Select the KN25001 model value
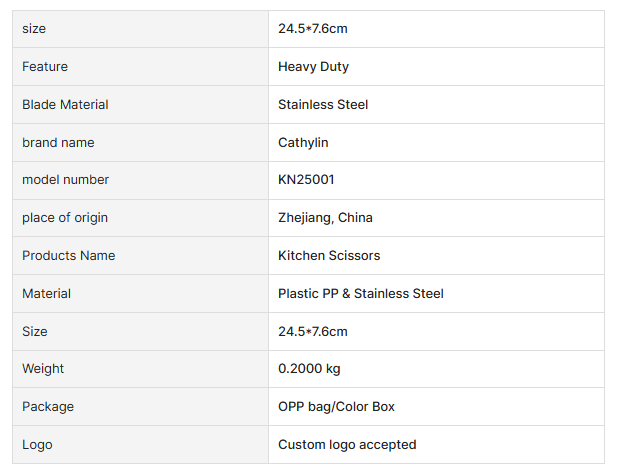The height and width of the screenshot is (472, 618). point(306,180)
